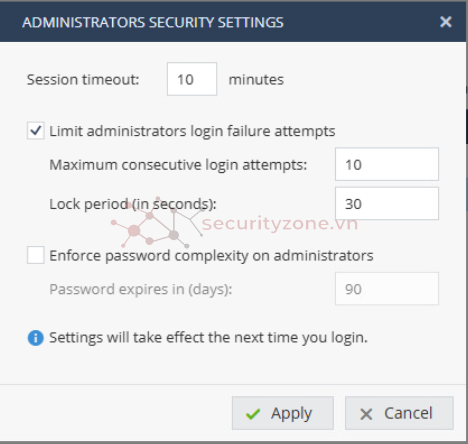The height and width of the screenshot is (444, 468).
Task: Click the X icon on Cancel
Action: [x=366, y=414]
